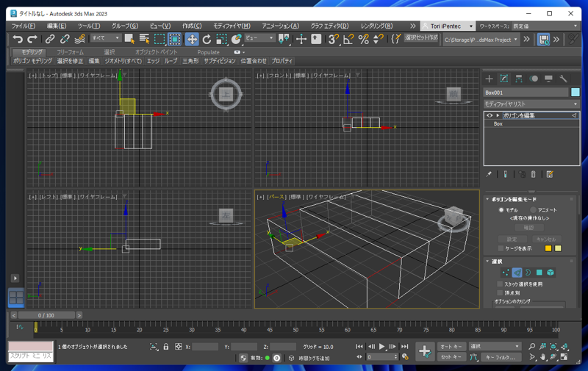This screenshot has width=588, height=371.
Task: Open the Utilities wrench panel tab
Action: (563, 79)
